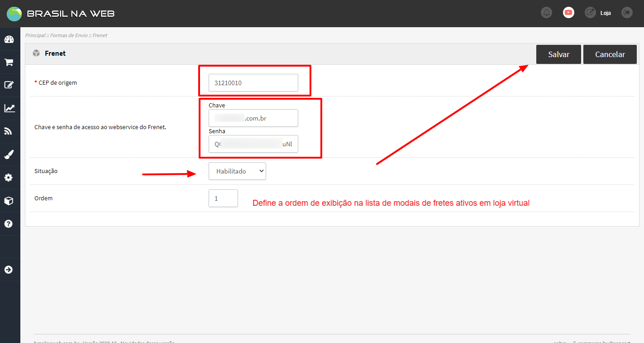The image size is (644, 343).
Task: Log out using the exit icon
Action: click(x=627, y=13)
